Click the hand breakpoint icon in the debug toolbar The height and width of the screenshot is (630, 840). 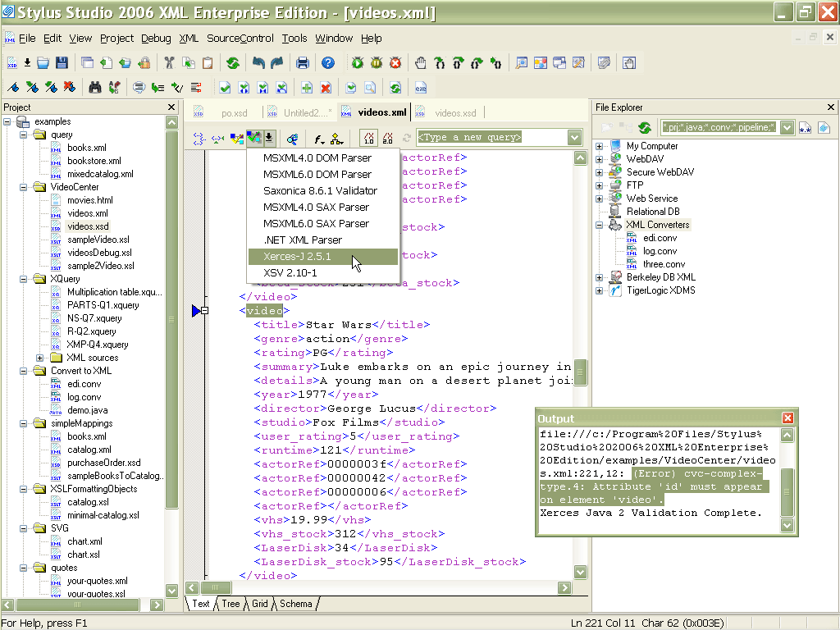coord(421,62)
